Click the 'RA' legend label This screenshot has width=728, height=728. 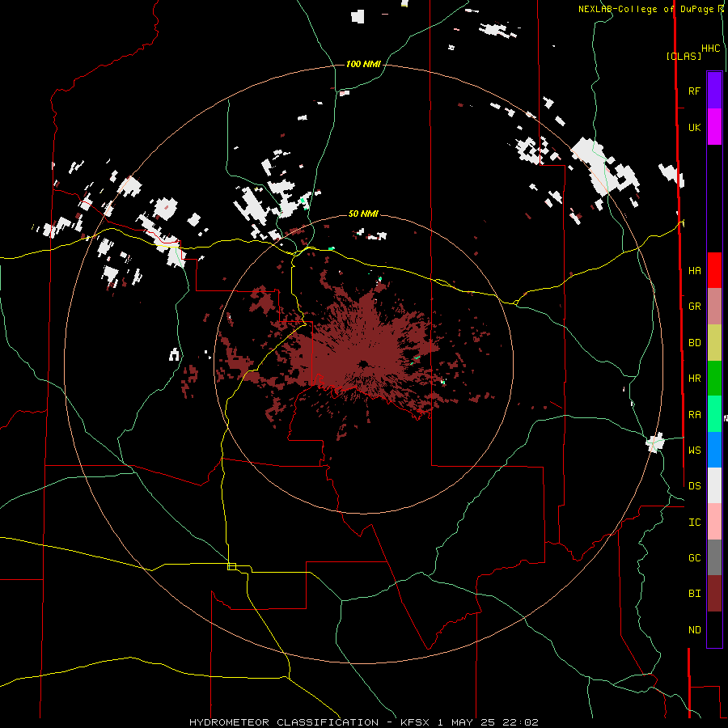694,415
